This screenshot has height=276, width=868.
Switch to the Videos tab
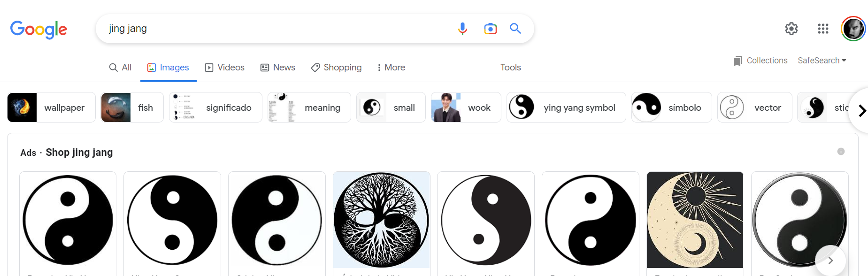click(225, 68)
